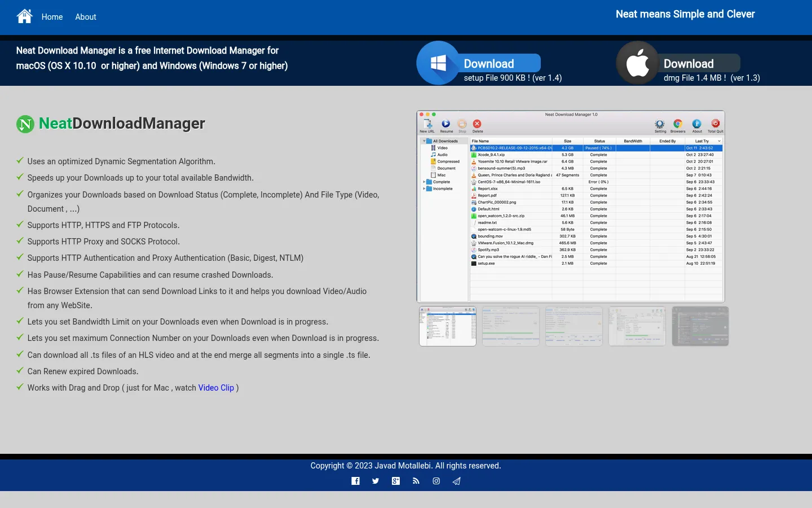Click the Twitter footer icon

click(x=376, y=481)
